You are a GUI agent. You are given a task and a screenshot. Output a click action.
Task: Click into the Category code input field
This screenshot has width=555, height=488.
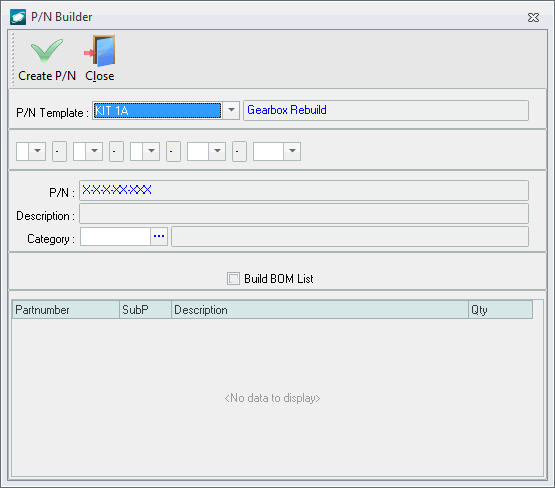(115, 236)
